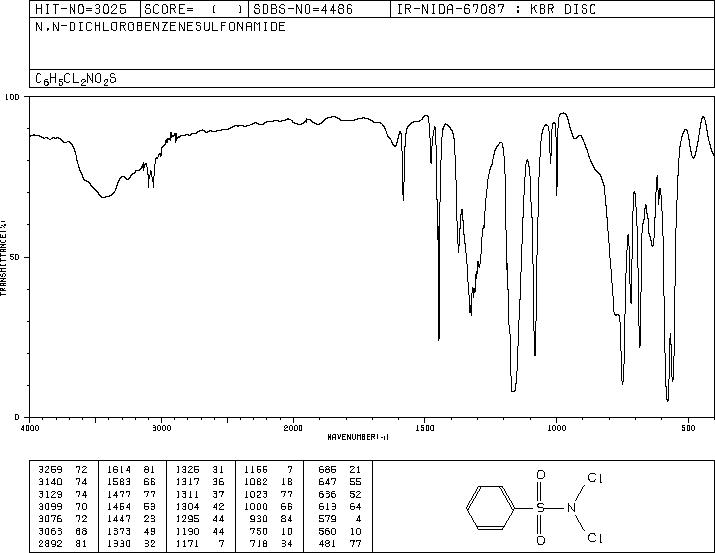Screen dimensions: 715x553
Task: Click the 579 peak entry in the table
Action: [x=339, y=519]
